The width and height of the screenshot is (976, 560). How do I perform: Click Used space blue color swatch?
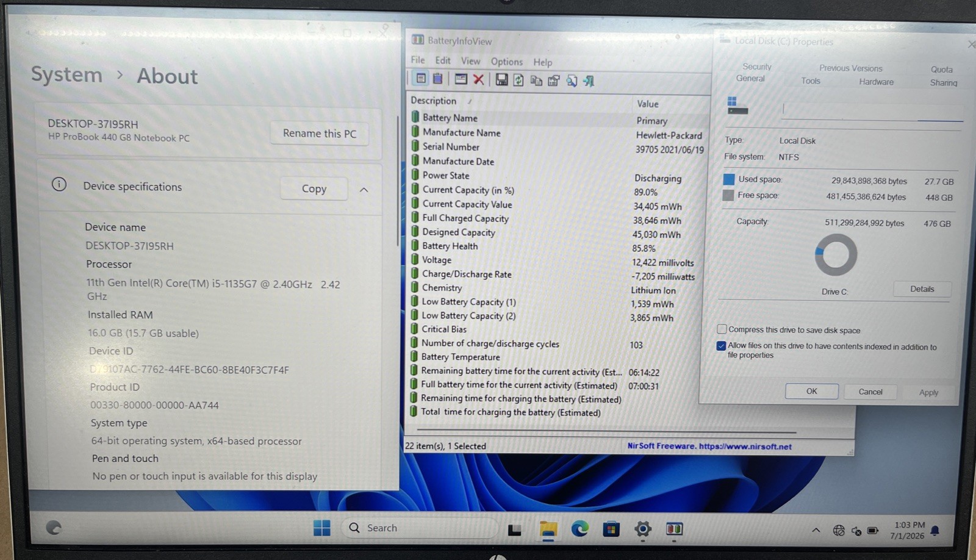pos(728,179)
